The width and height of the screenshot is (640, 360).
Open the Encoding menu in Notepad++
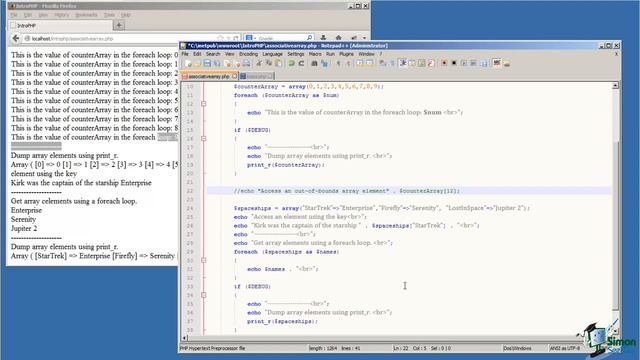point(248,54)
